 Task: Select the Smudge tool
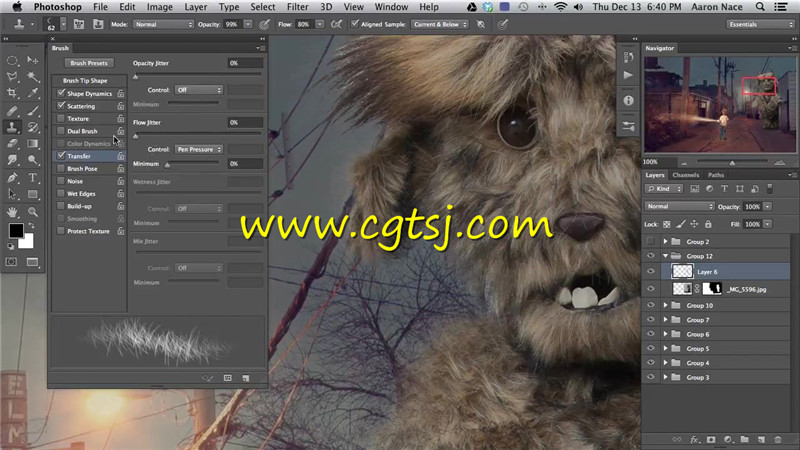click(12, 160)
